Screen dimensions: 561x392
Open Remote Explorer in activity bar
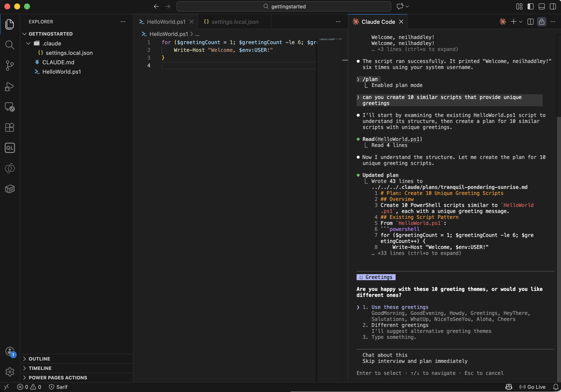click(9, 107)
